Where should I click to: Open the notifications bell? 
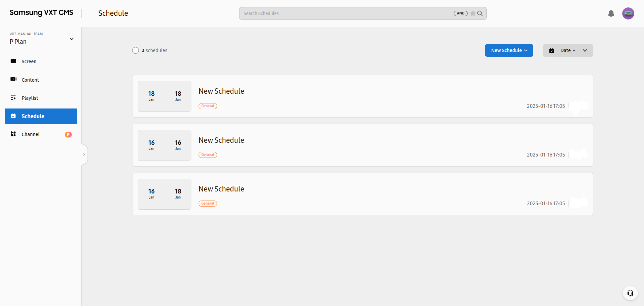611,13
